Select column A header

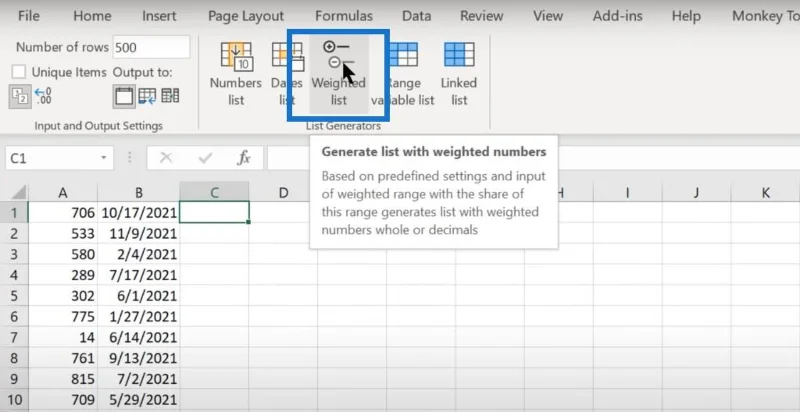coord(63,193)
